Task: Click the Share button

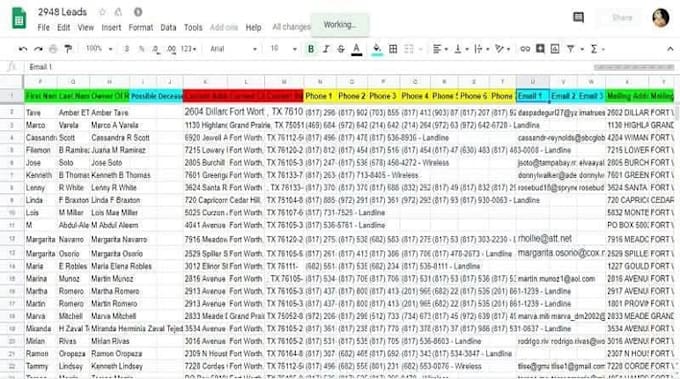Action: (x=622, y=18)
